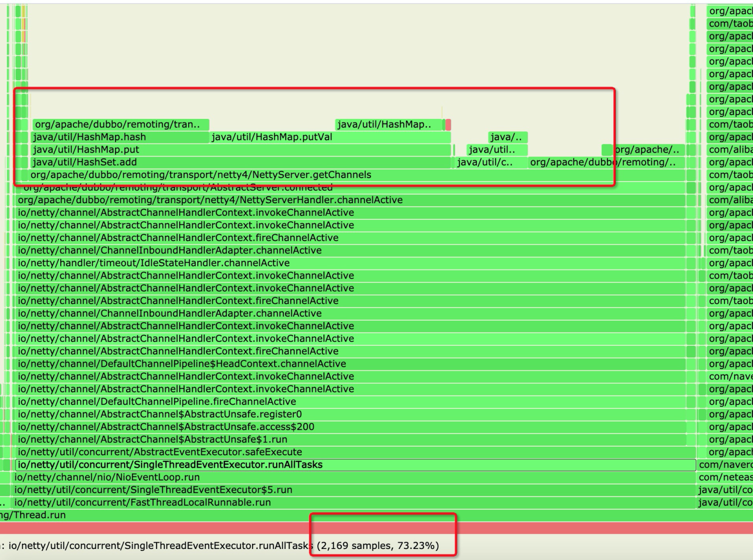Select the truncated java/util.. frame
This screenshot has height=560, width=753.
pos(497,150)
